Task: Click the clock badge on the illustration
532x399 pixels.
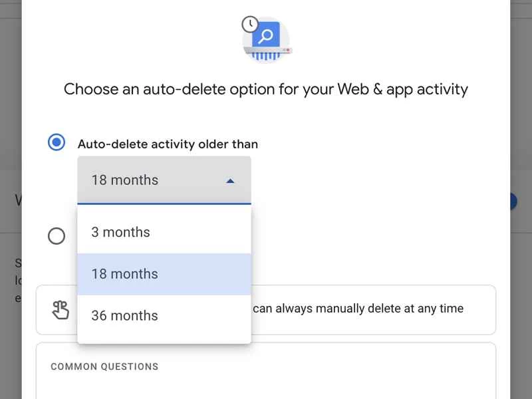Action: point(249,25)
